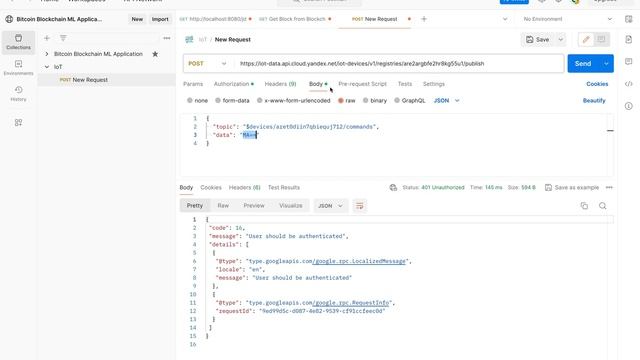Copy the response body with copy icon

pos(584,206)
